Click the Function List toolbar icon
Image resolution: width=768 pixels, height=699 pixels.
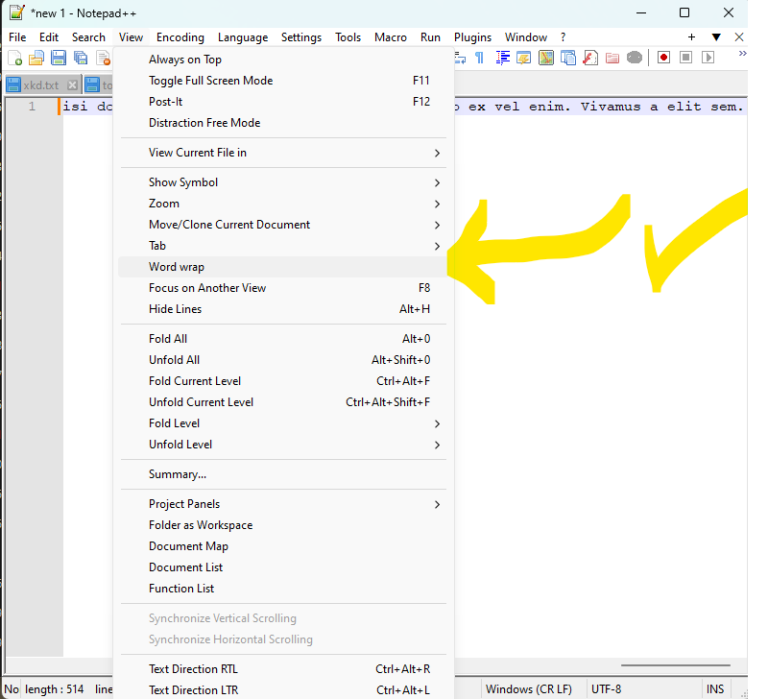tap(590, 58)
